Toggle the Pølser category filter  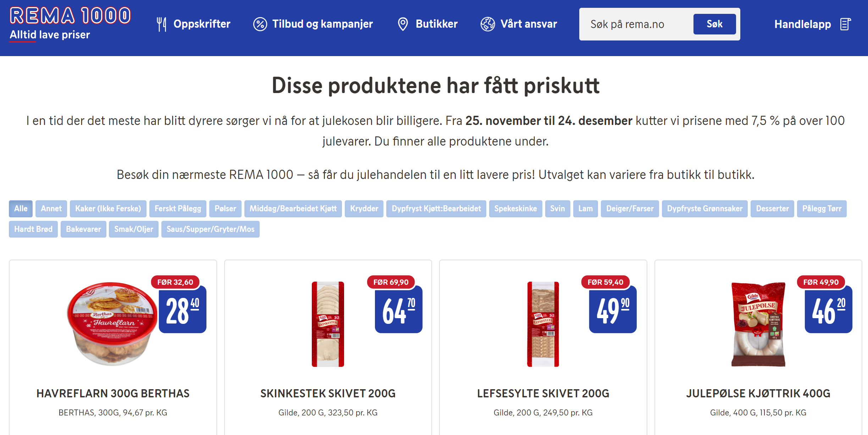click(x=225, y=209)
